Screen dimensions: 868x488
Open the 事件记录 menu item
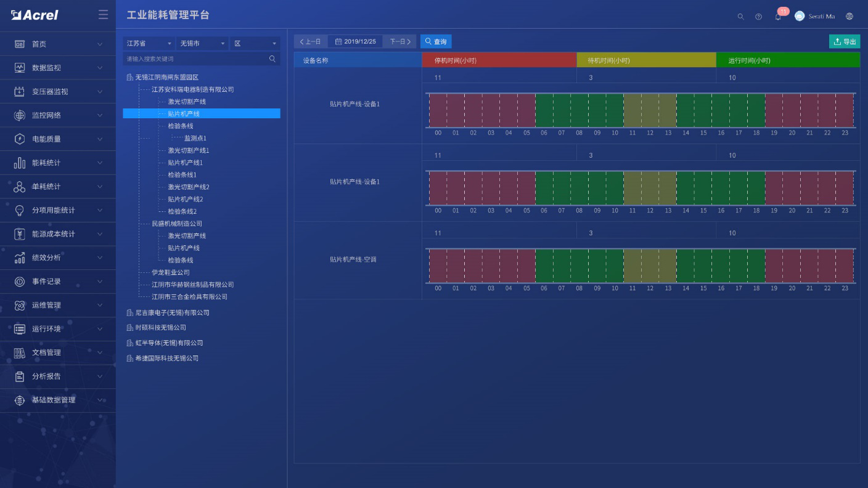pos(58,282)
